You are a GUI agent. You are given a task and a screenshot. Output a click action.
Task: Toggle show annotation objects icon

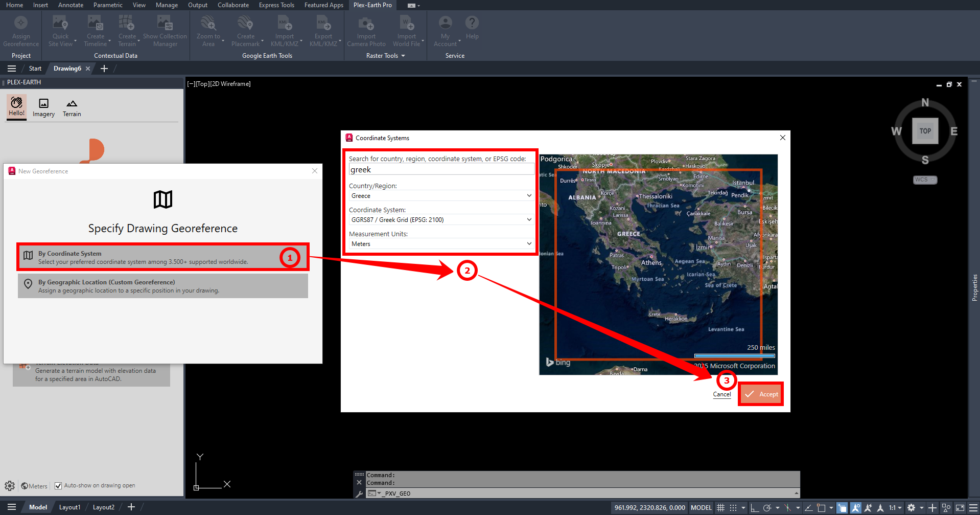[x=855, y=508]
